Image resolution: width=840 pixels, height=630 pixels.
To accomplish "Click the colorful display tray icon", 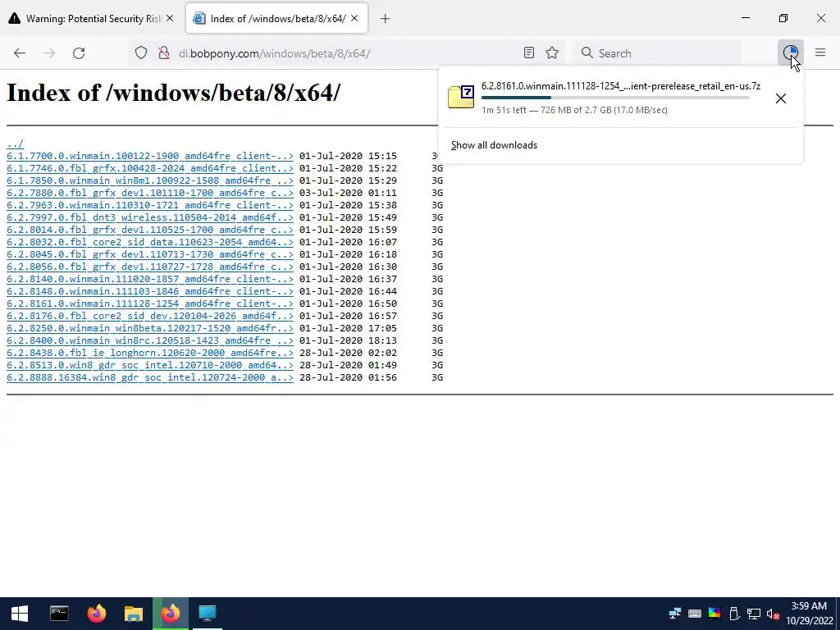I will pos(714,614).
